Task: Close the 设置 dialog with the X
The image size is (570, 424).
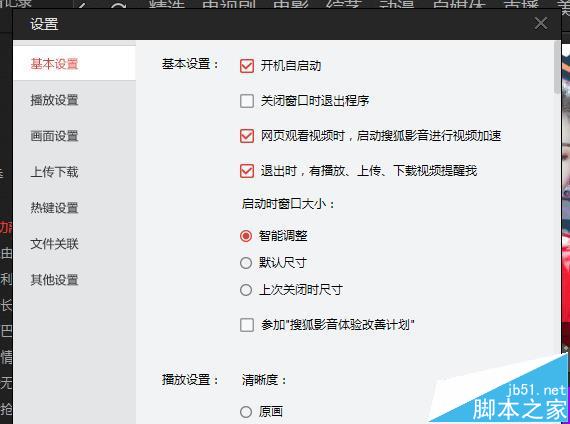Action: (541, 24)
